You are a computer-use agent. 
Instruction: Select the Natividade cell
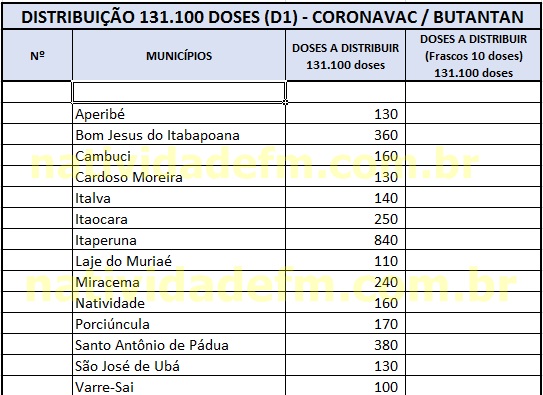[179, 303]
